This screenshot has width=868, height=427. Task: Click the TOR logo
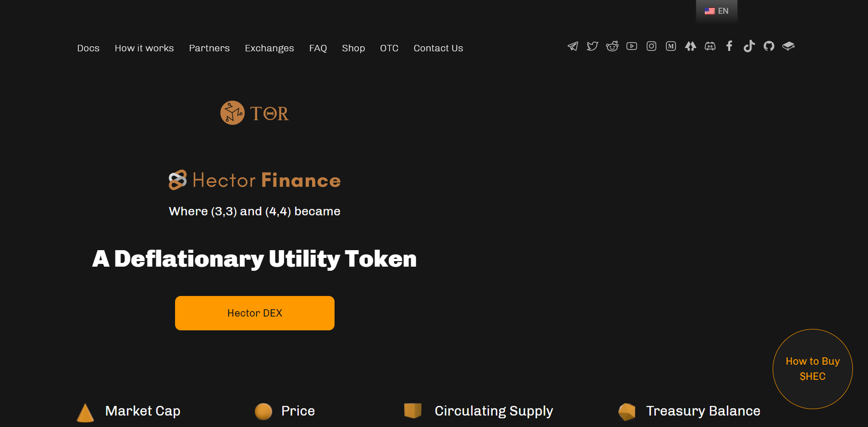(255, 113)
